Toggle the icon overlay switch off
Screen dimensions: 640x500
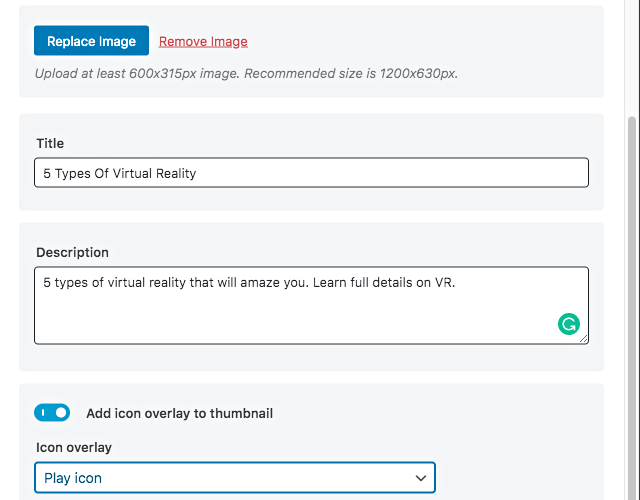tap(52, 413)
